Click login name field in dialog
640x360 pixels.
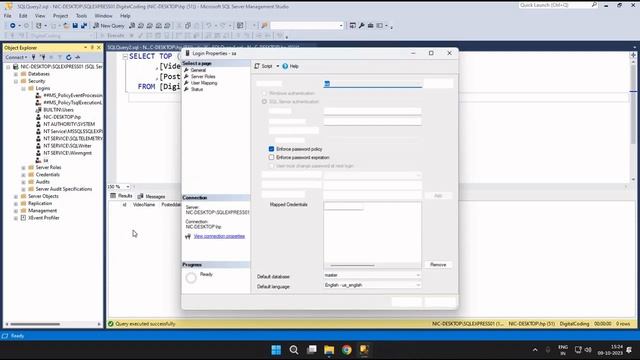pos(372,84)
